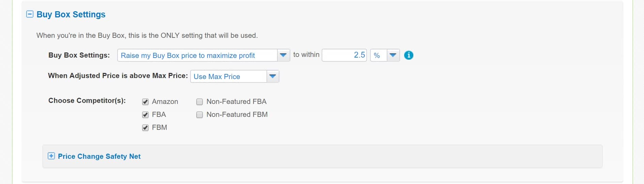
Task: Click the percent unit dropdown arrow
Action: [393, 55]
